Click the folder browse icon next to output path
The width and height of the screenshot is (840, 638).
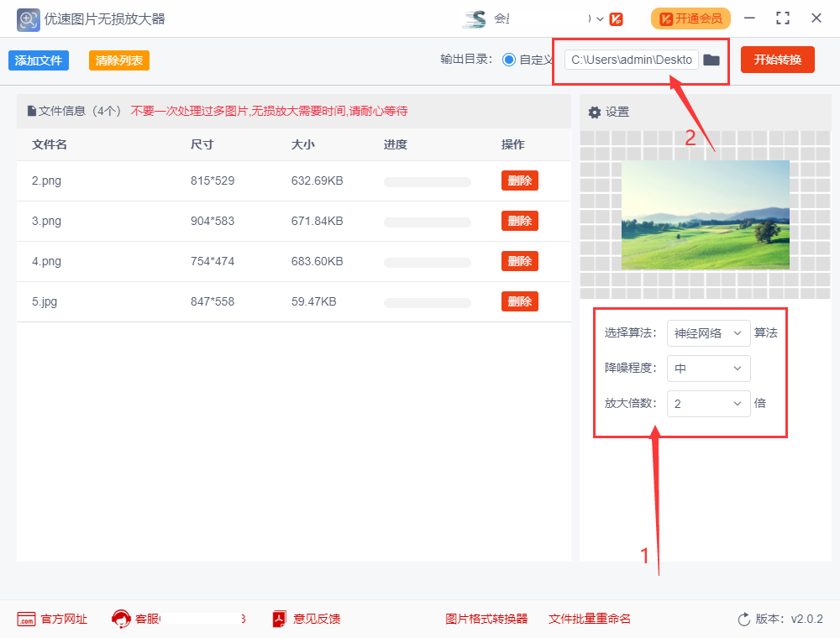tap(711, 60)
